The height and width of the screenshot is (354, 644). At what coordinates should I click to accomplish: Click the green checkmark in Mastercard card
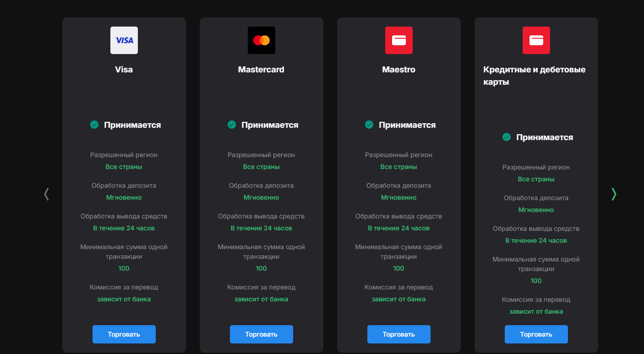click(x=232, y=125)
